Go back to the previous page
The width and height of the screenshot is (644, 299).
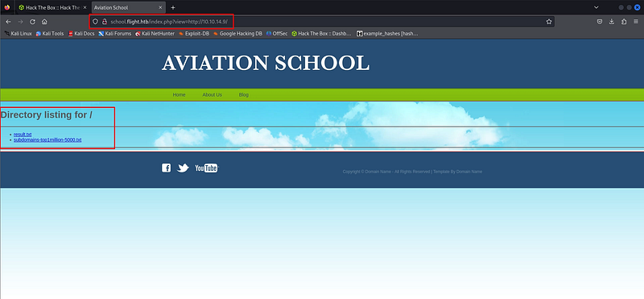click(8, 22)
